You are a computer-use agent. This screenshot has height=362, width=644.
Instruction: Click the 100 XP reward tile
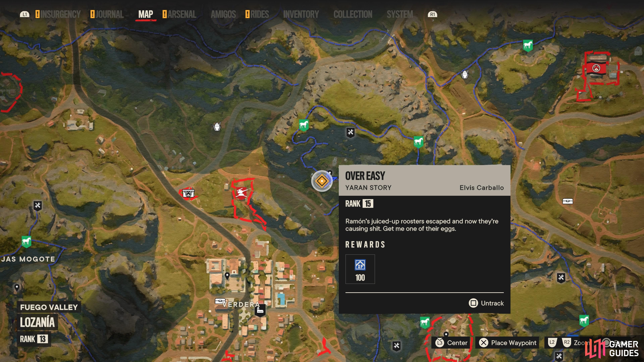[360, 269]
